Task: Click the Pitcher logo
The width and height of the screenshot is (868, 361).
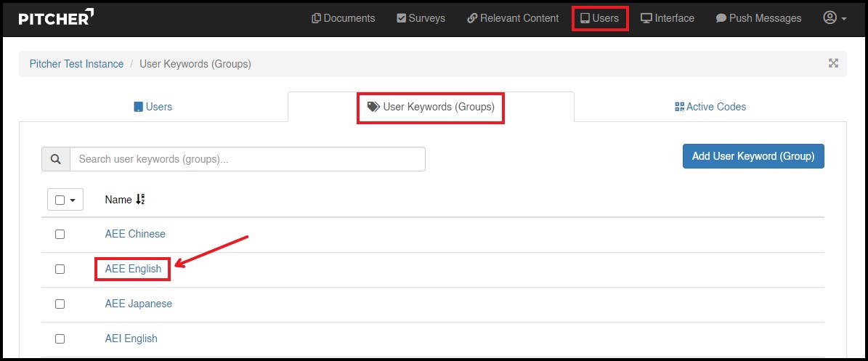Action: pyautogui.click(x=56, y=17)
